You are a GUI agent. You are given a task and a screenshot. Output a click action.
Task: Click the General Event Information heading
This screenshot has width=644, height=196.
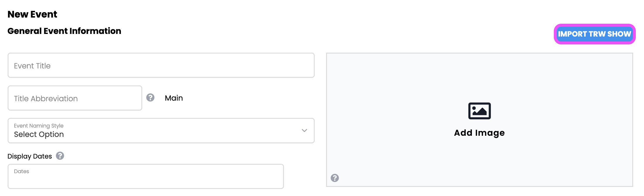pos(64,31)
